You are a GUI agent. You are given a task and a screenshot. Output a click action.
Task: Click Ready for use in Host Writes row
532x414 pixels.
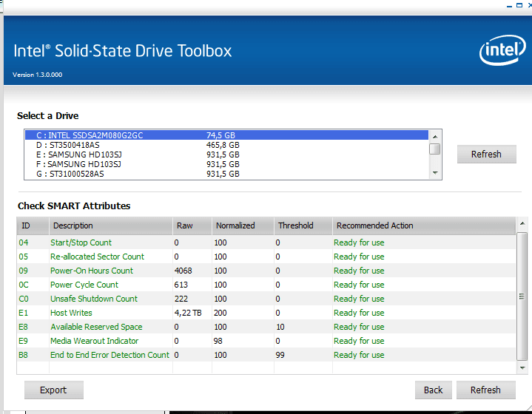[x=359, y=313]
